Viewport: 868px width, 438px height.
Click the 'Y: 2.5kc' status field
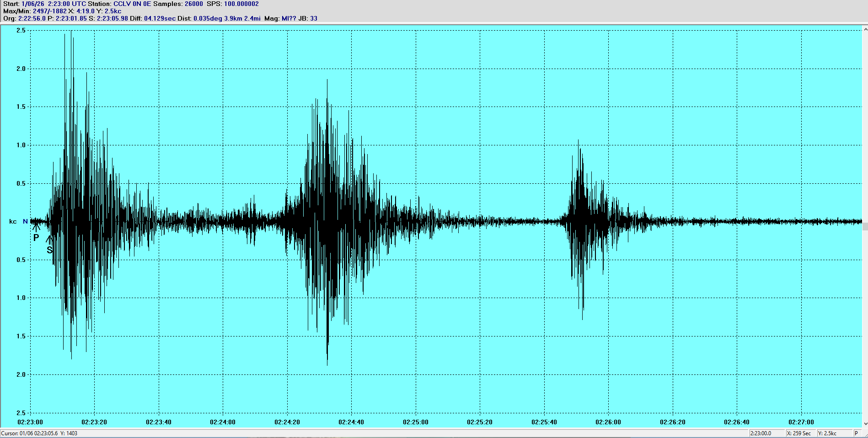point(827,433)
